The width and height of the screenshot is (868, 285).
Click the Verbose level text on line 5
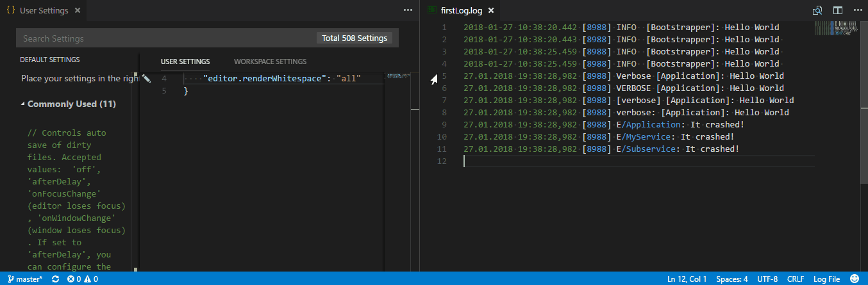(632, 76)
